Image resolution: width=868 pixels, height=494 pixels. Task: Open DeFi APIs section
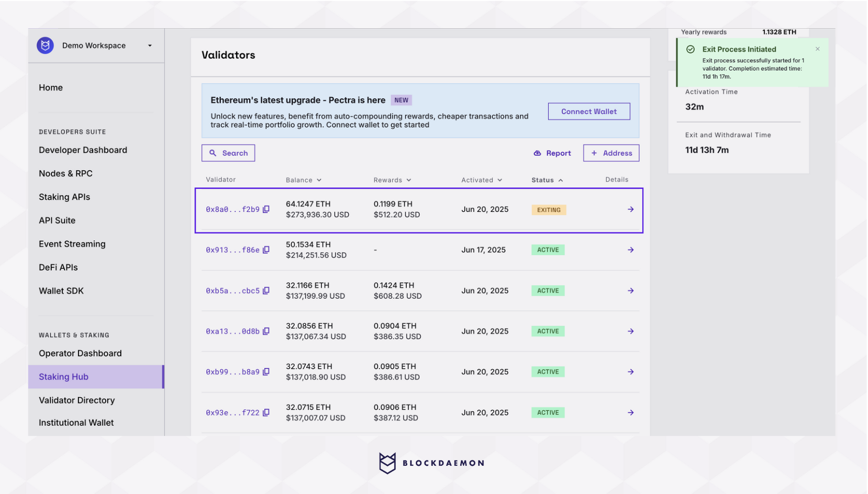[58, 267]
